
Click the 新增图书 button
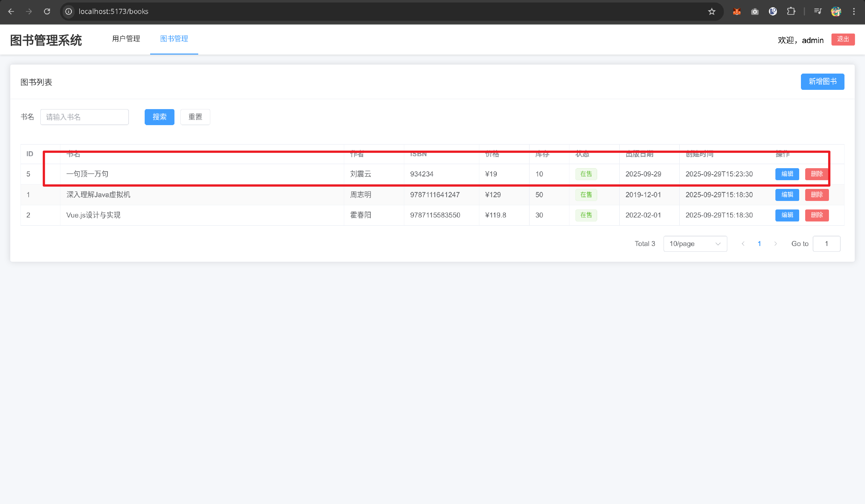[822, 82]
